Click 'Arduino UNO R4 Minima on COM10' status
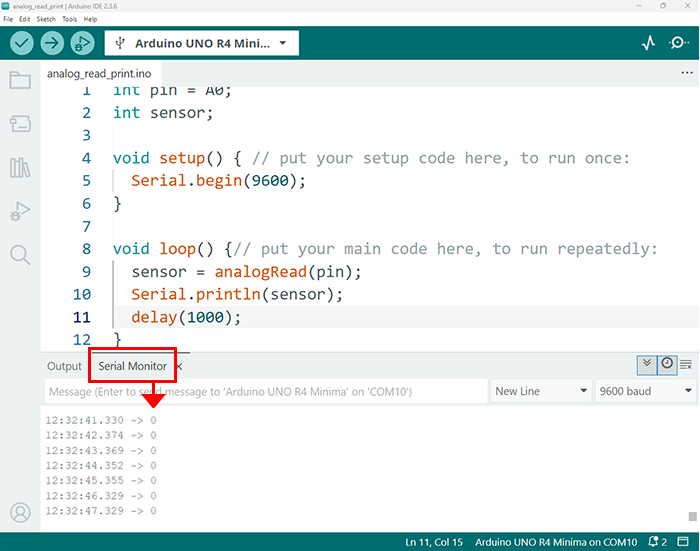Image resolution: width=700 pixels, height=551 pixels. [x=556, y=542]
